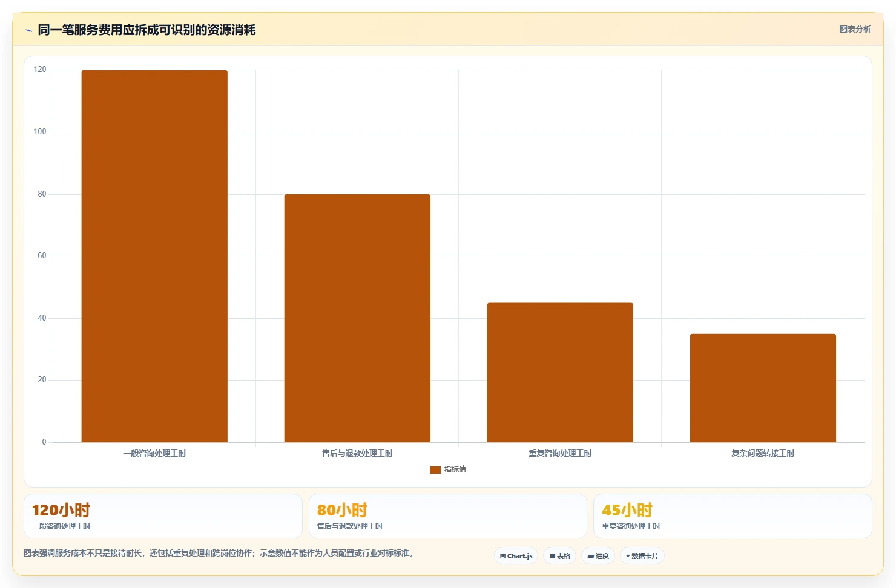Click the x-axis label 售后与退款处理工时
The height and width of the screenshot is (588, 896).
point(357,453)
